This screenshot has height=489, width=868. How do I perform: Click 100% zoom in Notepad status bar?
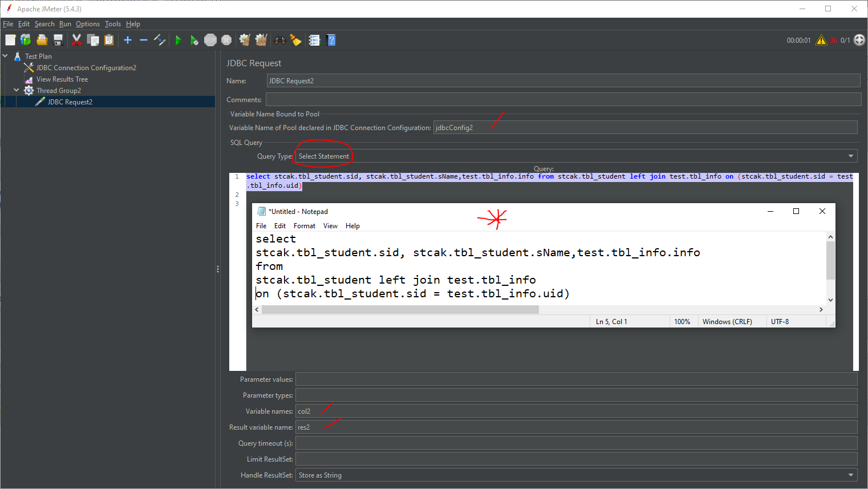coord(682,322)
